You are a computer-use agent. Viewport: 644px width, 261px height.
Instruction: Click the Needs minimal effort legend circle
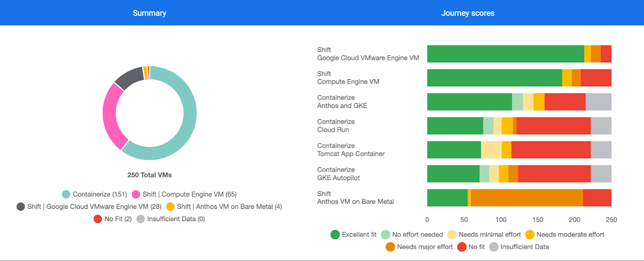coord(452,235)
